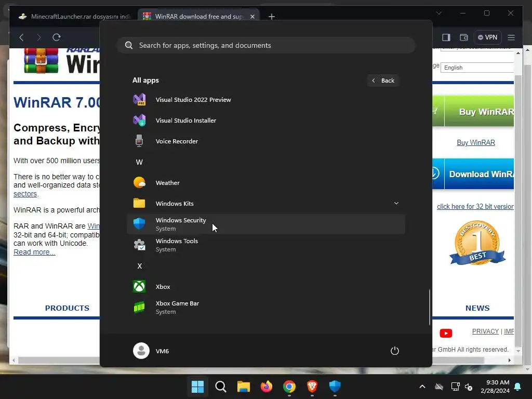This screenshot has width=532, height=399.
Task: Click the network display tray icon
Action: pyautogui.click(x=455, y=387)
